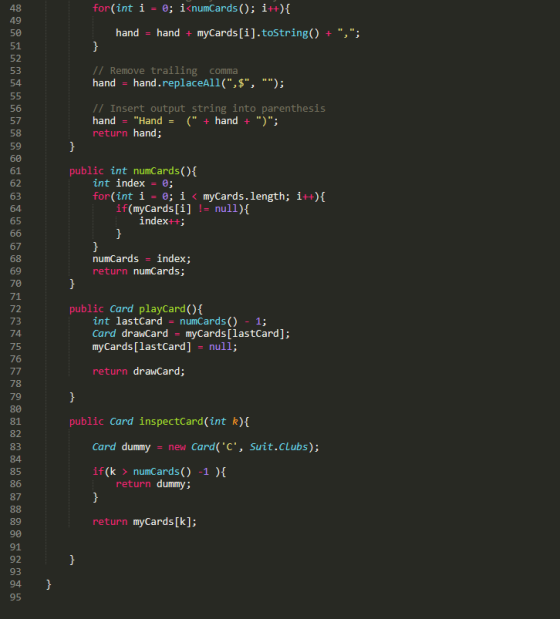Click the 'return myCards[k];' statement

pyautogui.click(x=144, y=522)
